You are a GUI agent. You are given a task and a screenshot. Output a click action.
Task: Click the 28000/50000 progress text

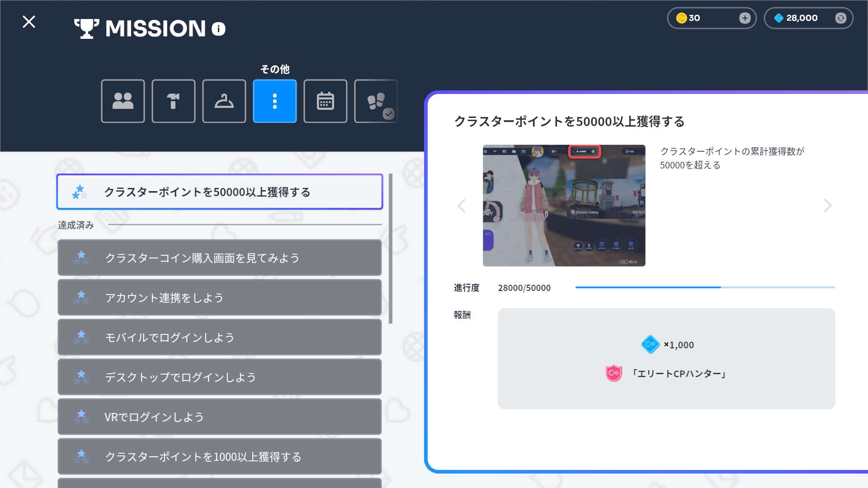(x=524, y=288)
